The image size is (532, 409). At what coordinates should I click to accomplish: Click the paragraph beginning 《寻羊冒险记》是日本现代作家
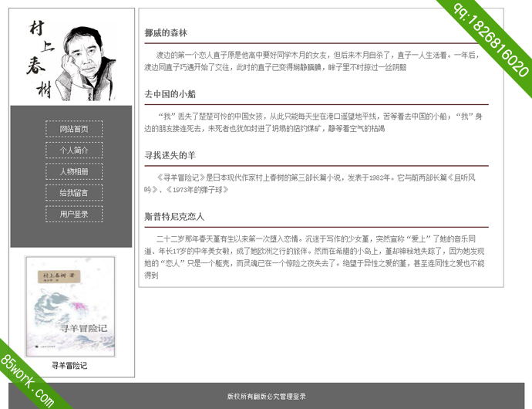pos(310,184)
